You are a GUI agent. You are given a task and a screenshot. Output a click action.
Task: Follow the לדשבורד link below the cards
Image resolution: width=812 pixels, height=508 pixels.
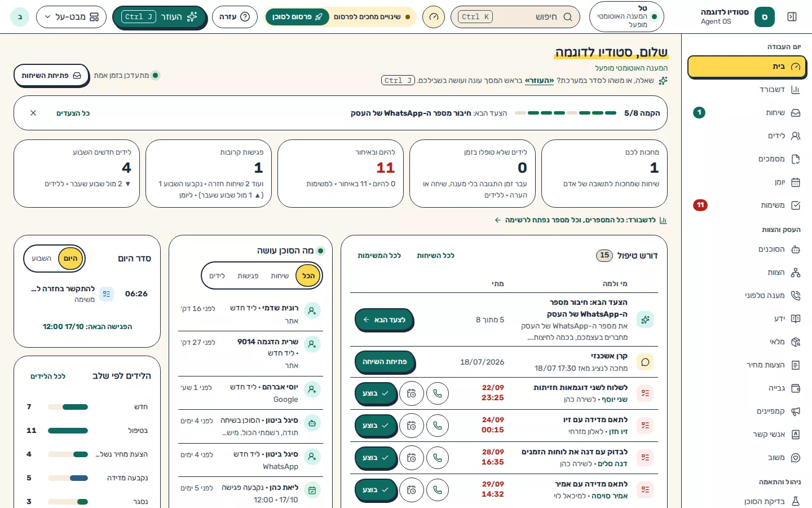coord(580,220)
